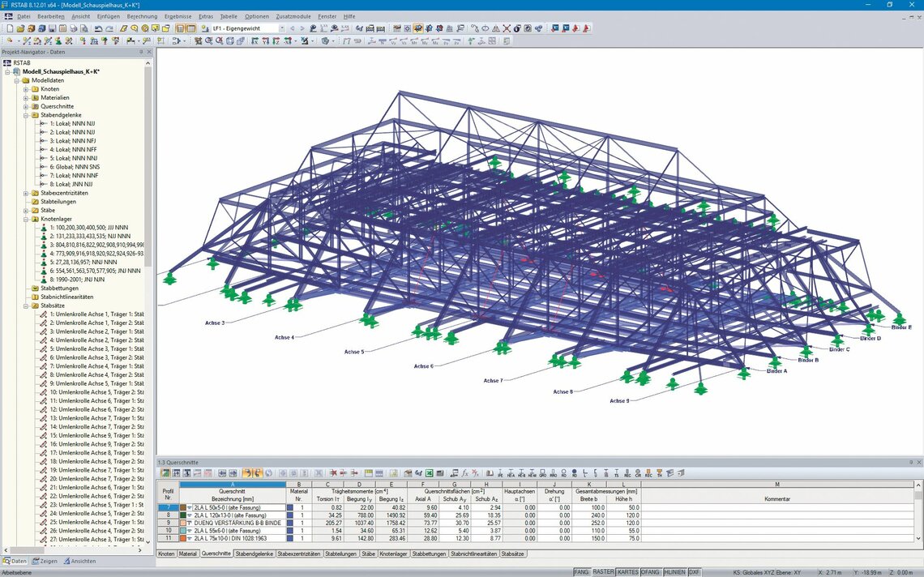Click the zoom window magnifier icon in second toolbar
Screen dimensions: 924x577
(208, 41)
